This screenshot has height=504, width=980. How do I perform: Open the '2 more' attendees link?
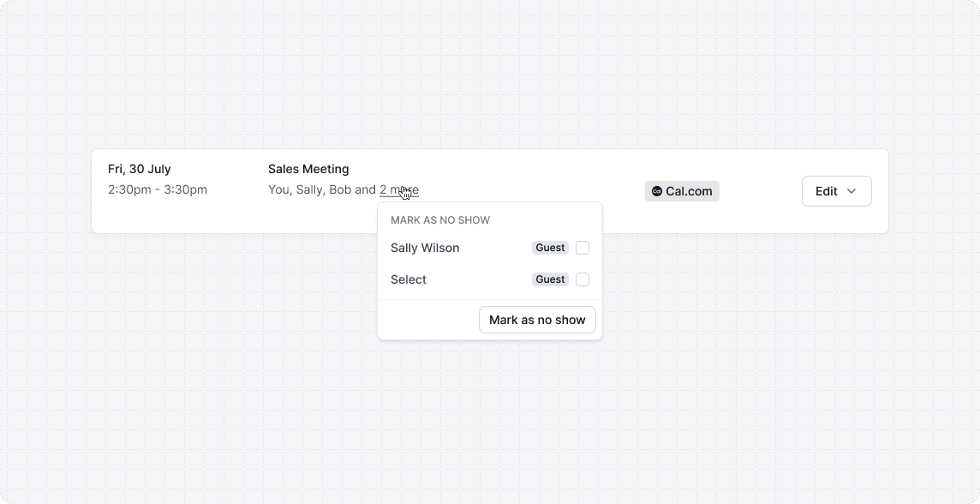click(x=398, y=189)
